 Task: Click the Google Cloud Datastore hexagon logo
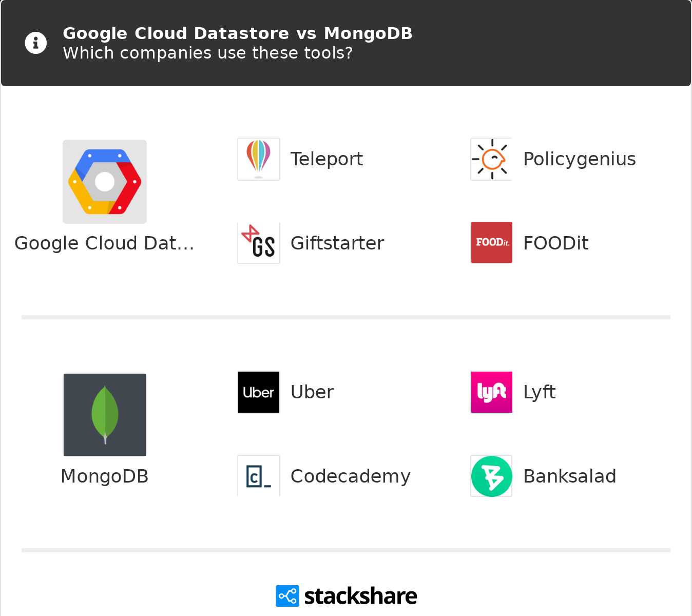(105, 182)
